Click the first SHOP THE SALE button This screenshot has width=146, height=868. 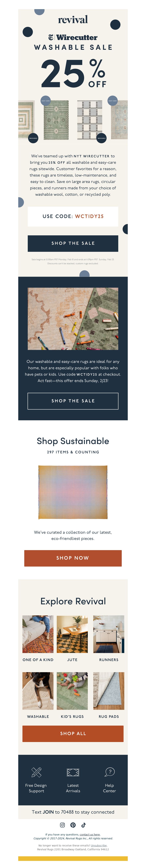(73, 243)
